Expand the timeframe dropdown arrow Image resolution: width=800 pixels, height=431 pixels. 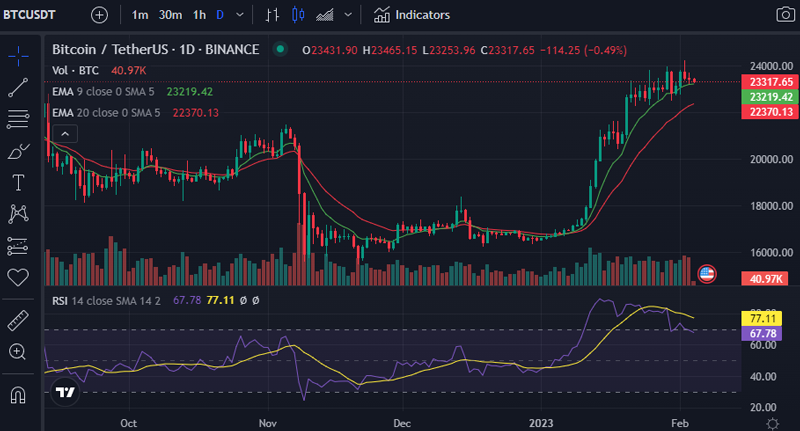coord(239,15)
